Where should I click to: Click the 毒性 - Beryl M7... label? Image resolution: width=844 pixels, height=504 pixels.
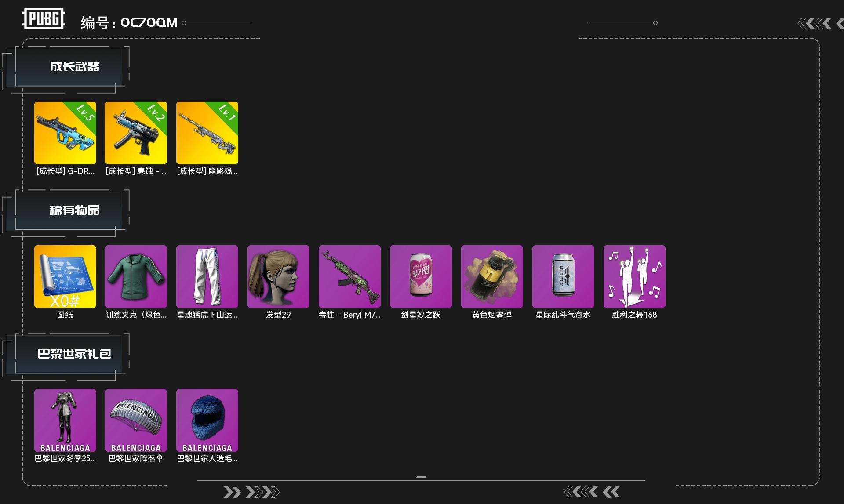[349, 315]
